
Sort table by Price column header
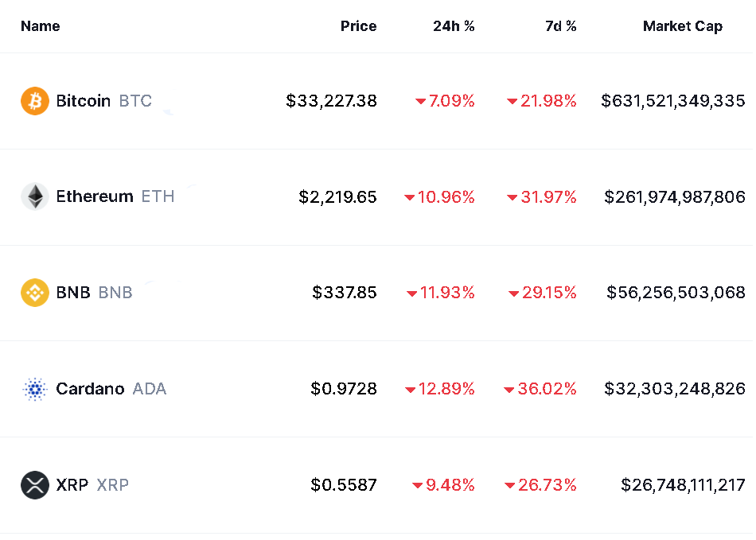[358, 26]
